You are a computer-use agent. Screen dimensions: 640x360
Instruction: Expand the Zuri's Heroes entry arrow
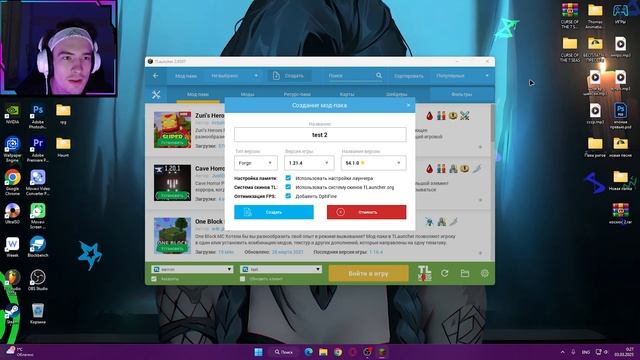[x=480, y=147]
